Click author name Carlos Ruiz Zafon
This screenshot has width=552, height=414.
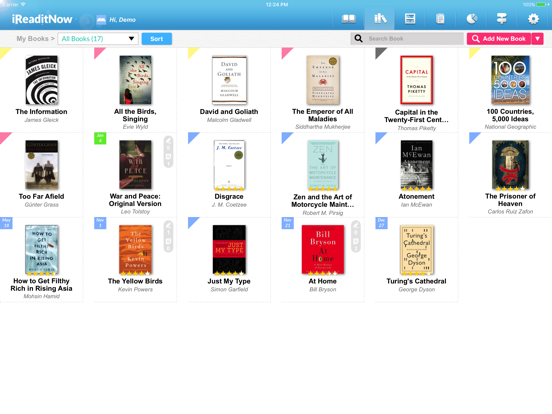[x=510, y=212]
